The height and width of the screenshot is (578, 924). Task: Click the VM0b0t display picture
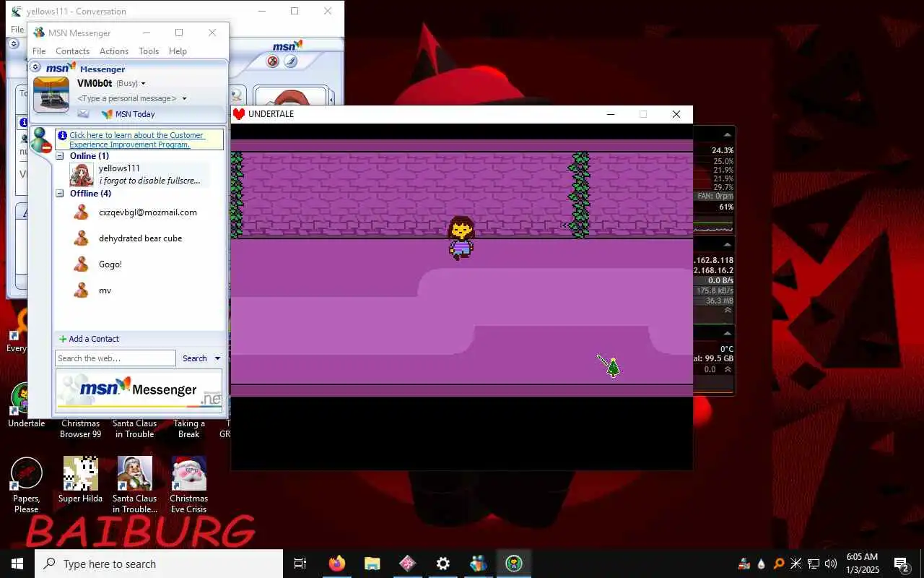pyautogui.click(x=51, y=95)
